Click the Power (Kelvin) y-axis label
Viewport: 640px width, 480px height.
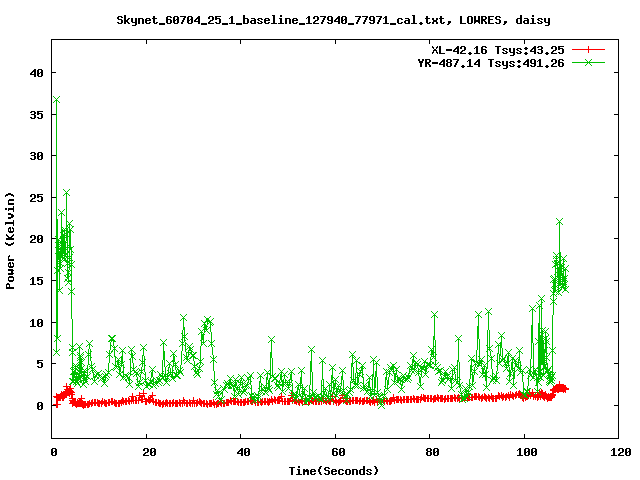[x=10, y=241]
